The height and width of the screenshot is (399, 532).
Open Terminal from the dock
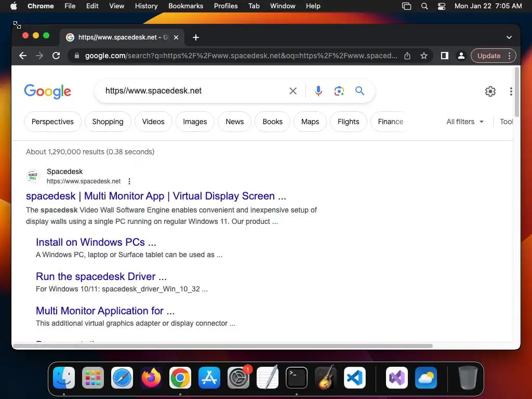pyautogui.click(x=297, y=378)
